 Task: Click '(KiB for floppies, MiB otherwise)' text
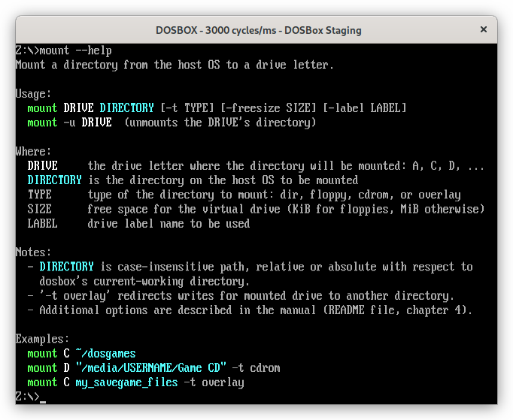[x=385, y=209]
